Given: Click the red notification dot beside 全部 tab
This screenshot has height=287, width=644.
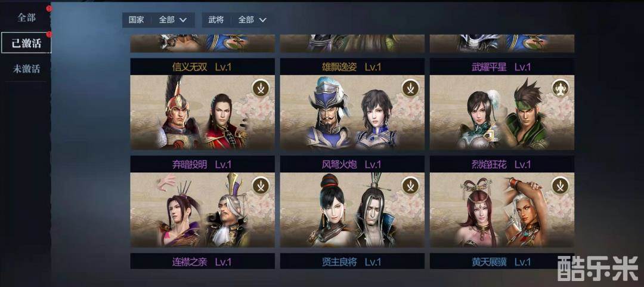Looking at the screenshot, I should coord(49,8).
